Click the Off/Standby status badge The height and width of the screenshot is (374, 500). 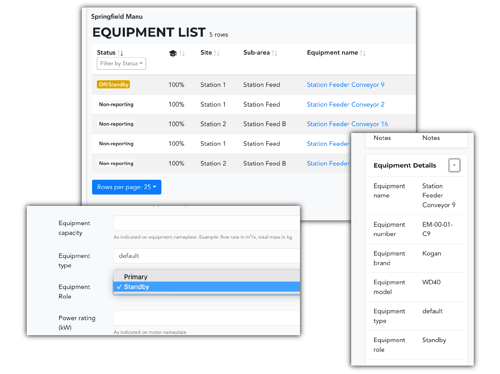pos(113,85)
